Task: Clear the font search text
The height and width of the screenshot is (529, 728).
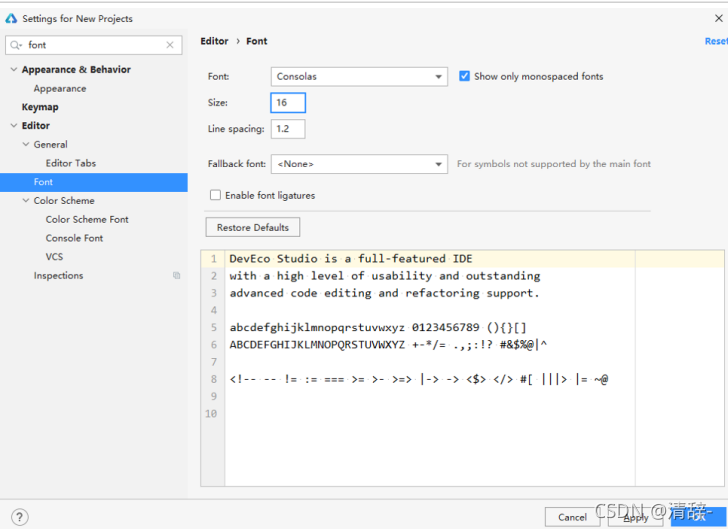Action: point(170,45)
